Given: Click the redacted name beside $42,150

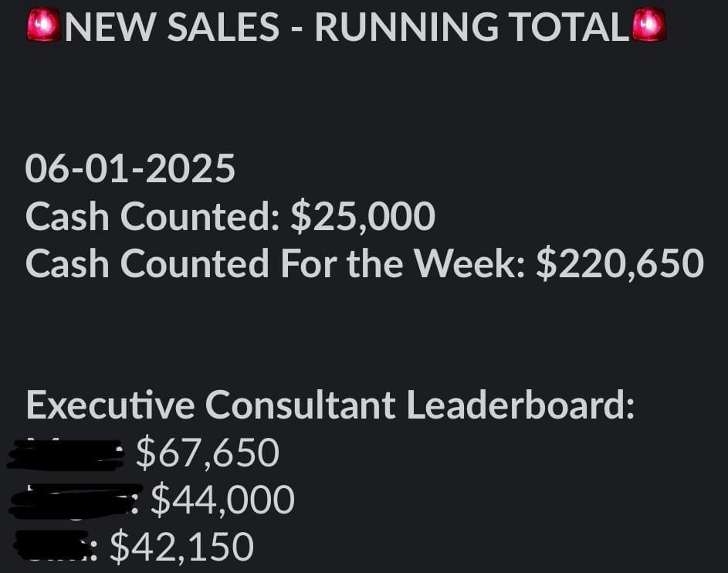Looking at the screenshot, I should [x=54, y=547].
